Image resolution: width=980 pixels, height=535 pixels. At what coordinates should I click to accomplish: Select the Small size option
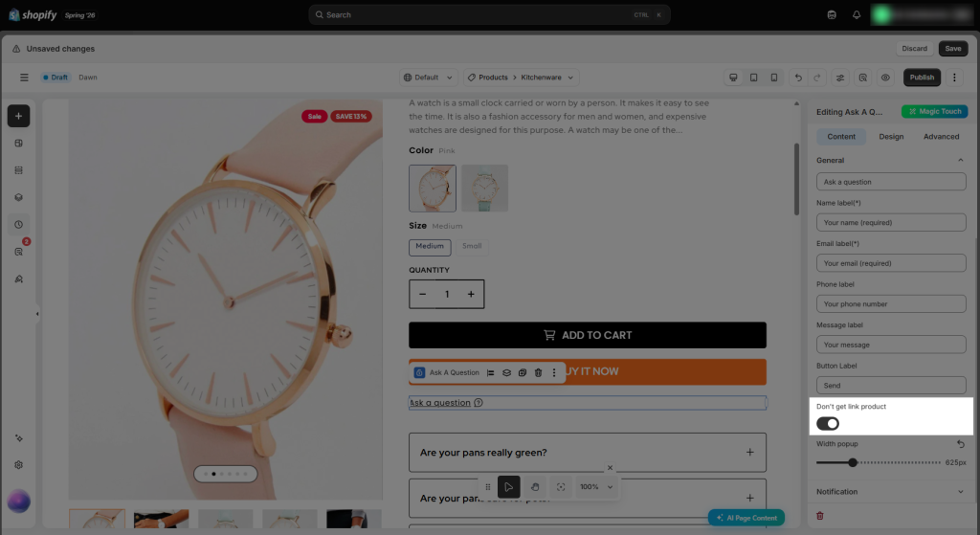(472, 246)
